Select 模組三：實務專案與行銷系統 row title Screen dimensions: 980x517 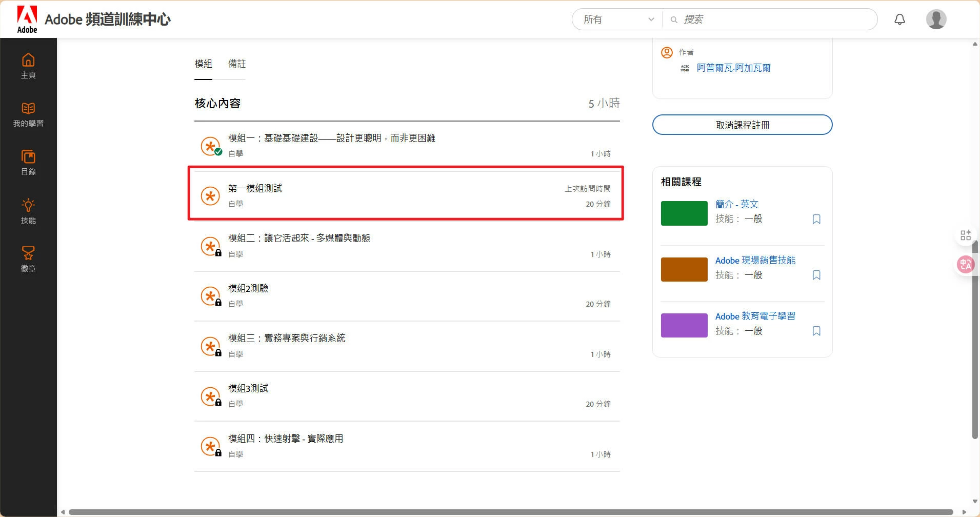[287, 338]
